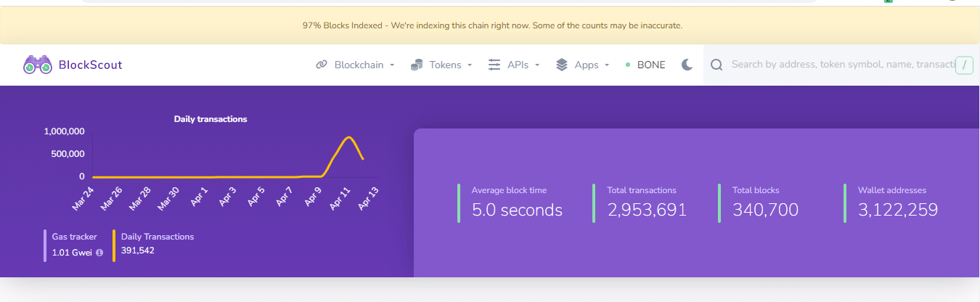
Task: Click the yellow line chart peak
Action: (349, 137)
